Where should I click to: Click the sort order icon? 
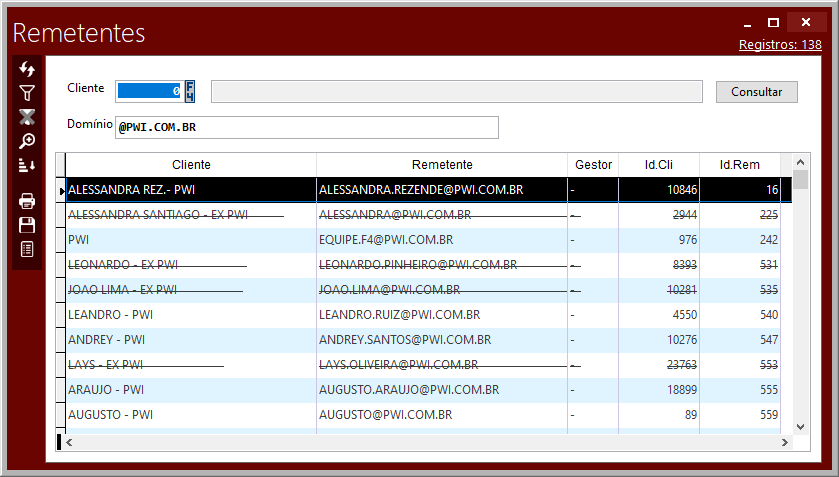(x=27, y=165)
